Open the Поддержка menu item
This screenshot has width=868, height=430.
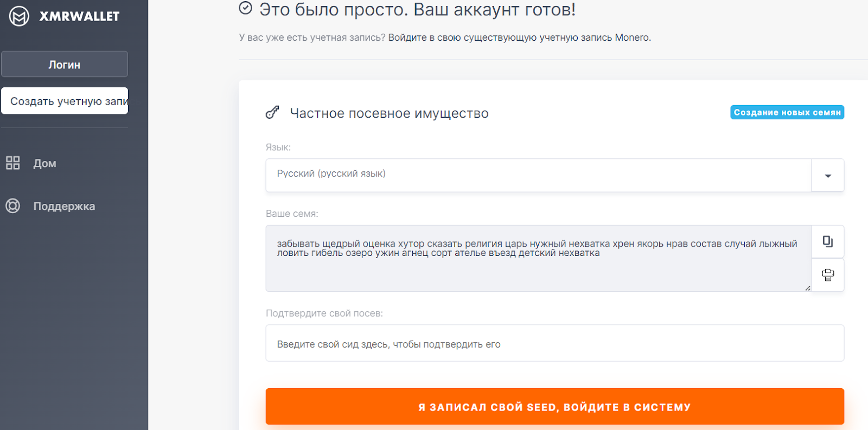click(64, 206)
